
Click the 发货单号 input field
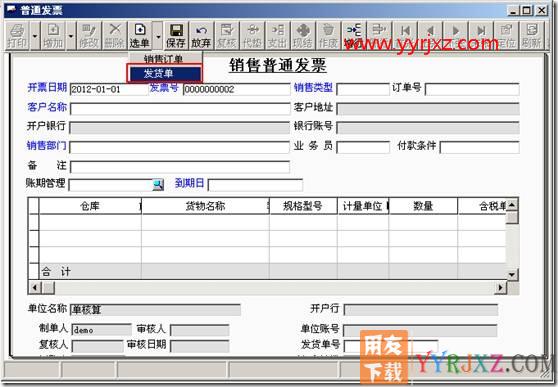pos(391,346)
